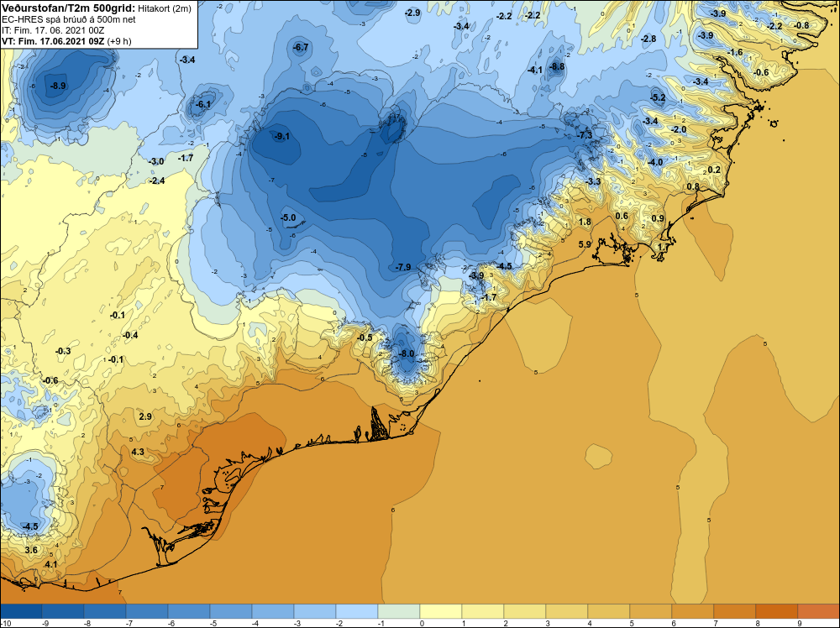Pick the legend color between 8 and 9
The width and height of the screenshot is (840, 628).
coord(777,611)
